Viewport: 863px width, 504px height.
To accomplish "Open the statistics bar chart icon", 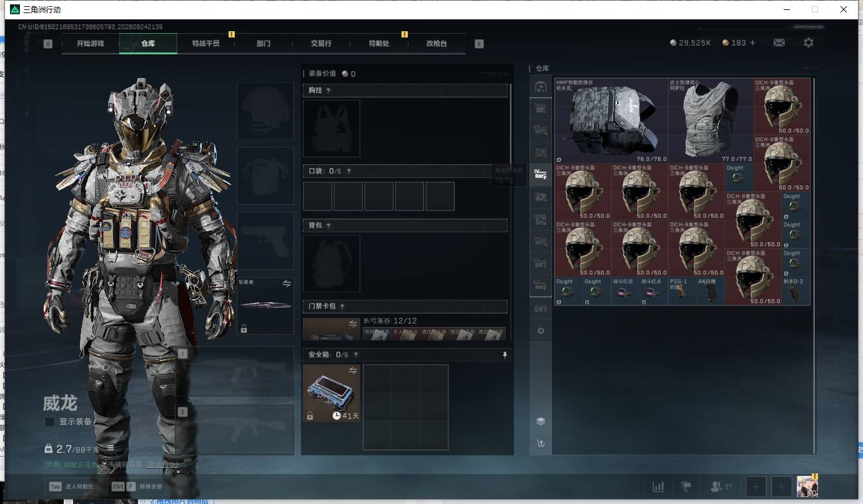I will coord(658,487).
